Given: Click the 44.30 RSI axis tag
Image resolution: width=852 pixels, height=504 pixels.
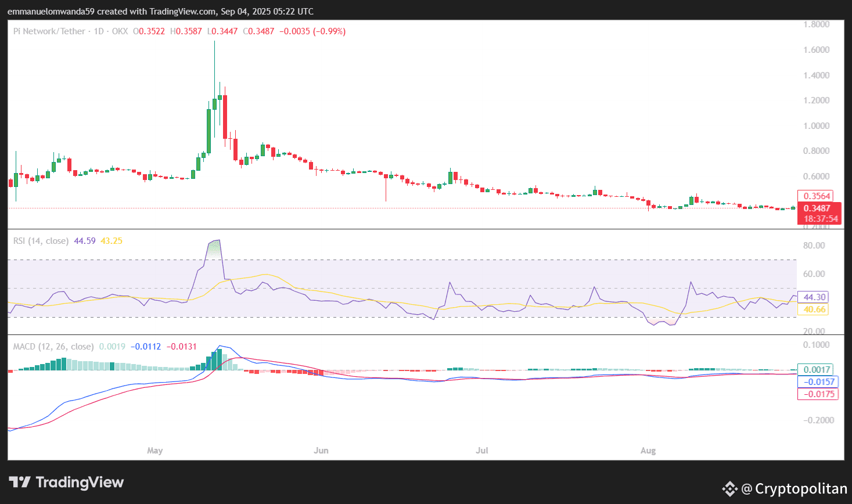Looking at the screenshot, I should [814, 297].
